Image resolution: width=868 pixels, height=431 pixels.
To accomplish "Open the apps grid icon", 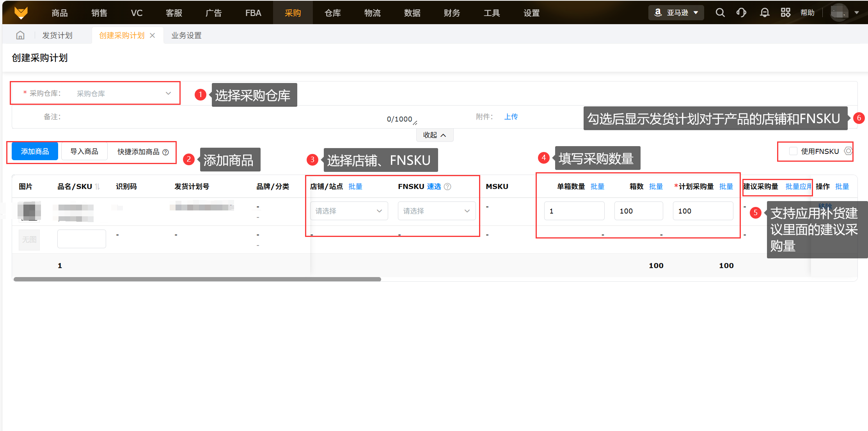I will pos(785,13).
